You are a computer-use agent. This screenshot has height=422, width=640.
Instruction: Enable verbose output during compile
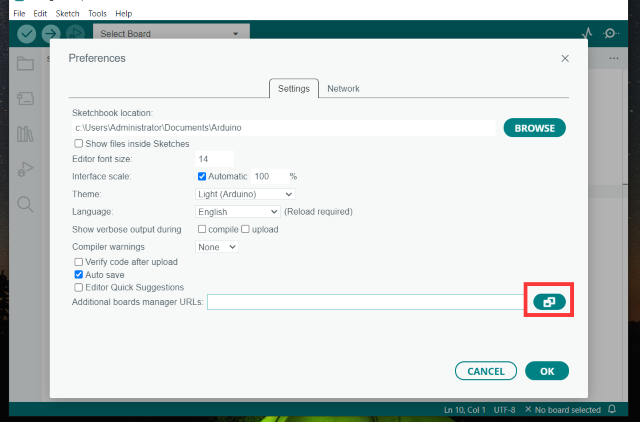coord(202,229)
